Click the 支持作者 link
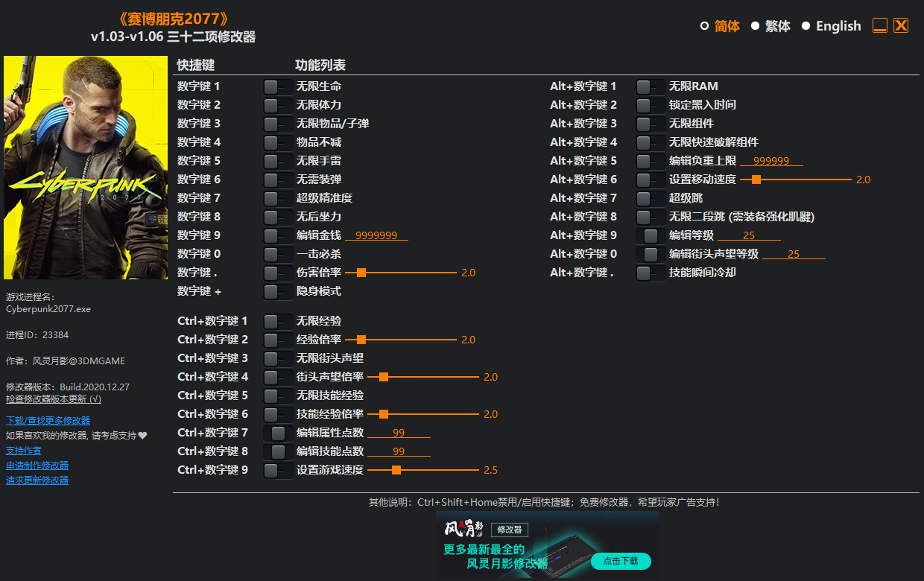This screenshot has height=581, width=924. pyautogui.click(x=23, y=450)
